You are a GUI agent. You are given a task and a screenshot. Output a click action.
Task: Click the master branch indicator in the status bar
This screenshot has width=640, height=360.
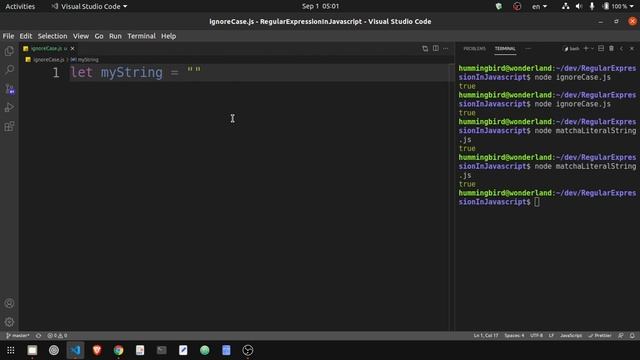18,336
